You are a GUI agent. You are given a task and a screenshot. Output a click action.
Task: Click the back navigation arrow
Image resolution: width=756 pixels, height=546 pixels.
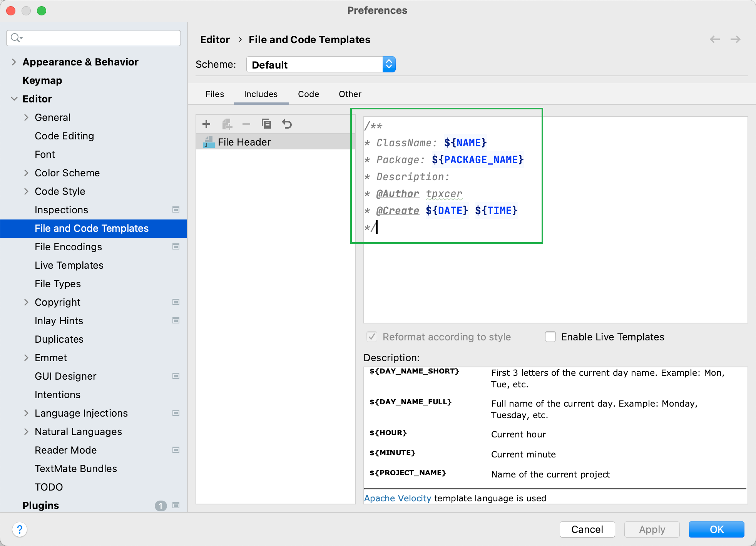[x=715, y=39]
